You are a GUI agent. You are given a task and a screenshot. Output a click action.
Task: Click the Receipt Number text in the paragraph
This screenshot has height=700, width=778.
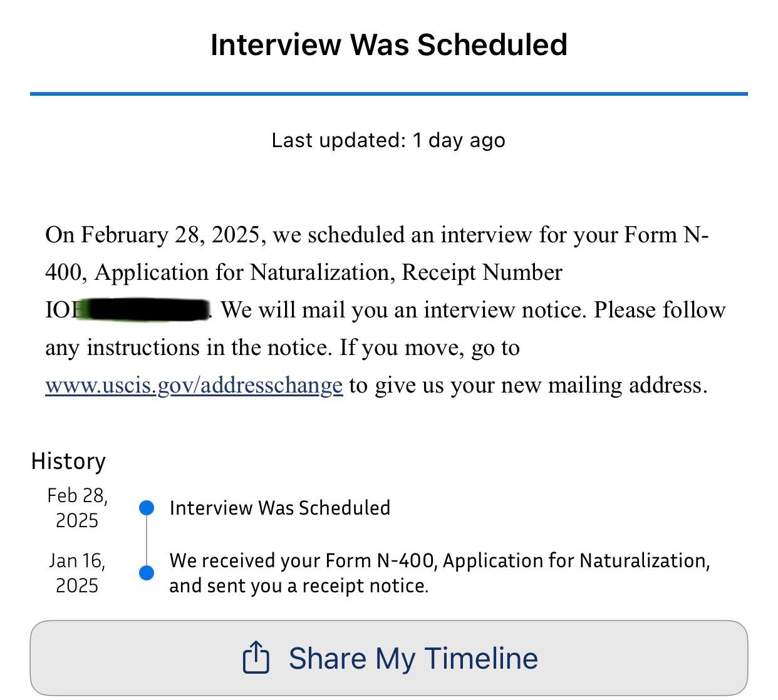(x=482, y=272)
